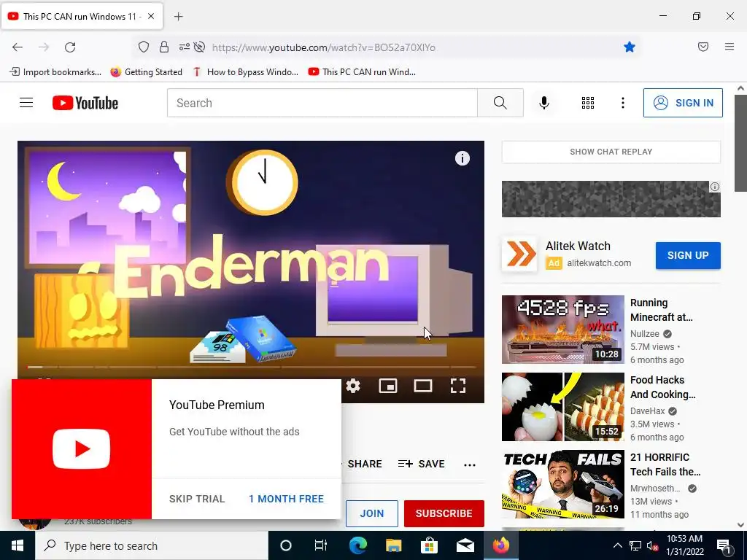Click the SHARE button
This screenshot has width=747, height=560.
365,464
